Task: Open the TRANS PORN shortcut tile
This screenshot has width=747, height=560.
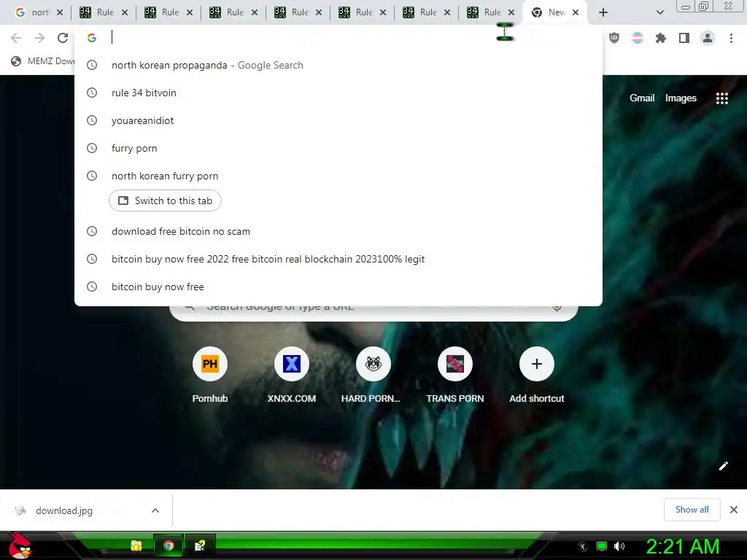Action: click(455, 375)
